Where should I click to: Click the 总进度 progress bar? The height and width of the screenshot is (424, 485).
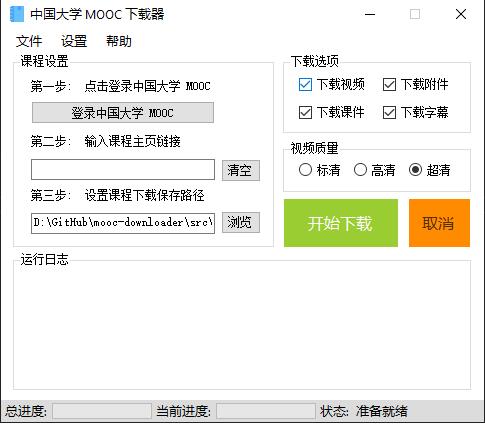(102, 411)
